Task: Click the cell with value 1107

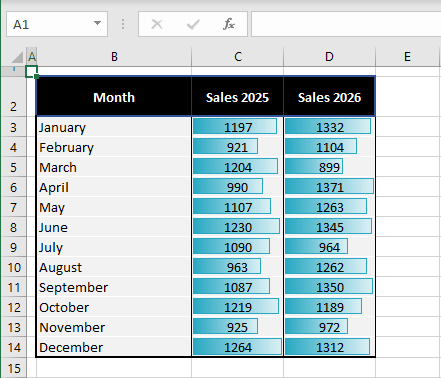Action: click(x=238, y=207)
